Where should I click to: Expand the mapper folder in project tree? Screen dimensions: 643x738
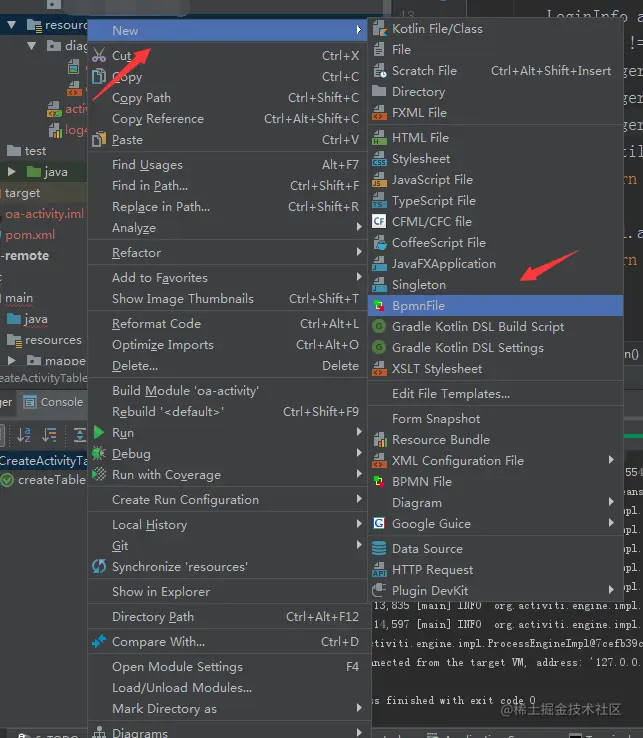pos(12,361)
